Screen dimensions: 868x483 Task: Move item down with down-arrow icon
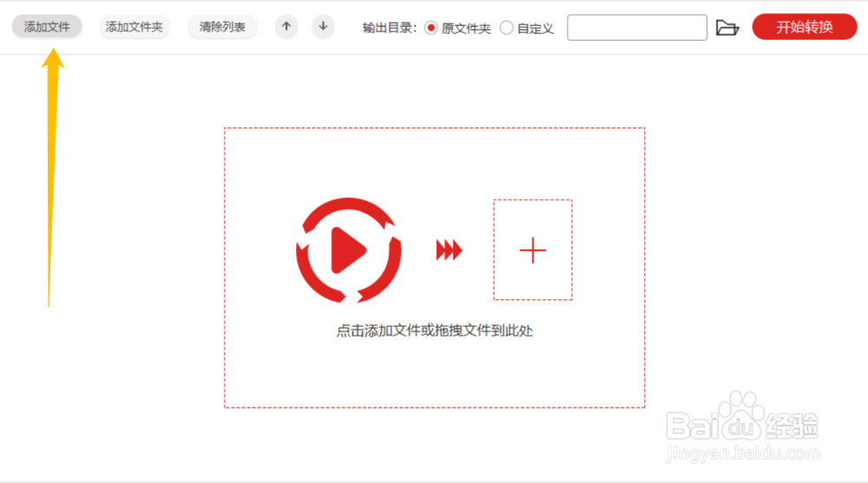(323, 27)
